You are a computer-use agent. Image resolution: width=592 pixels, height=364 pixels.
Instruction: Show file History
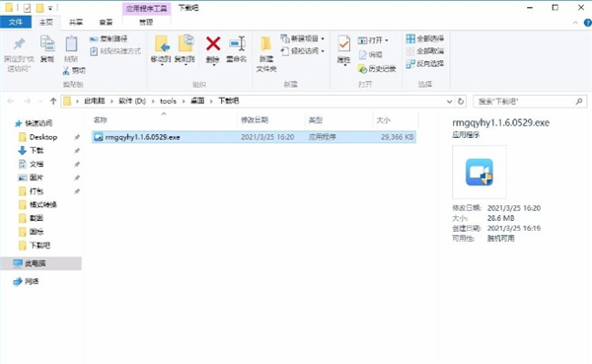pos(377,69)
